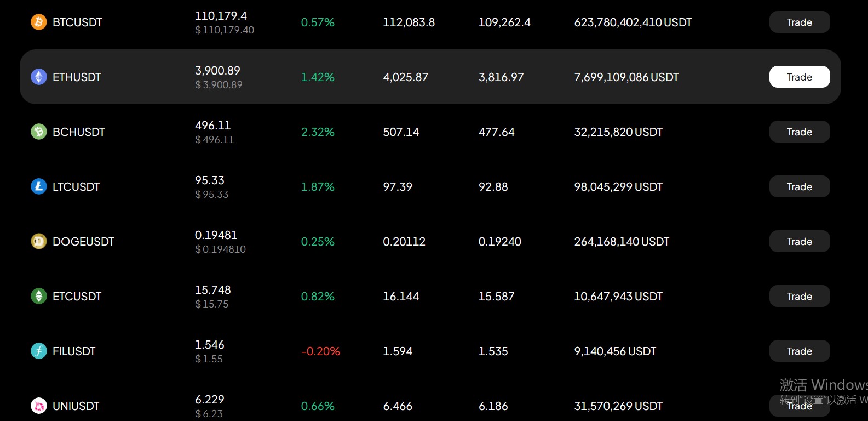The height and width of the screenshot is (421, 868).
Task: Start trading DOGEUSDT via Trade button
Action: 799,241
